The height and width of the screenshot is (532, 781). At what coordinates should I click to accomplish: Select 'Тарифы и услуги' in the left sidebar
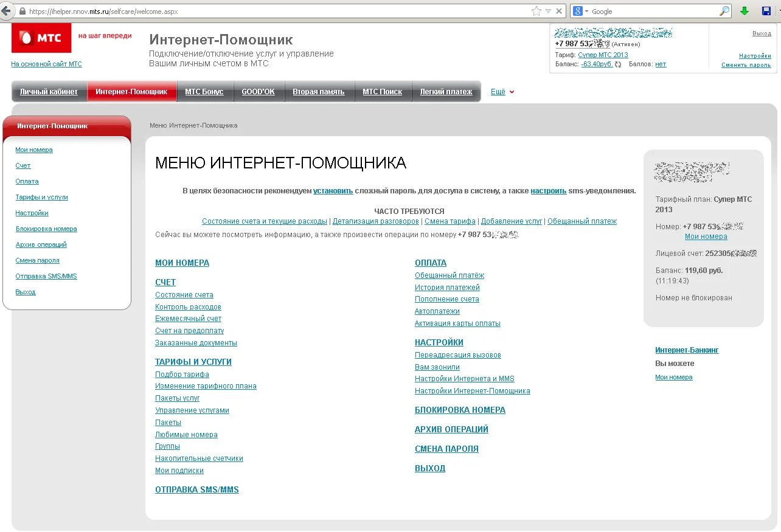[42, 197]
